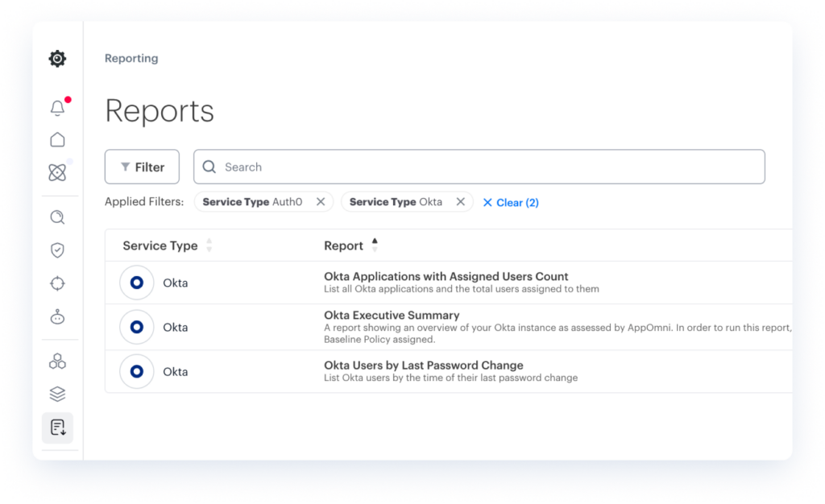
Task: Remove the Service Type Okta filter
Action: pos(461,202)
